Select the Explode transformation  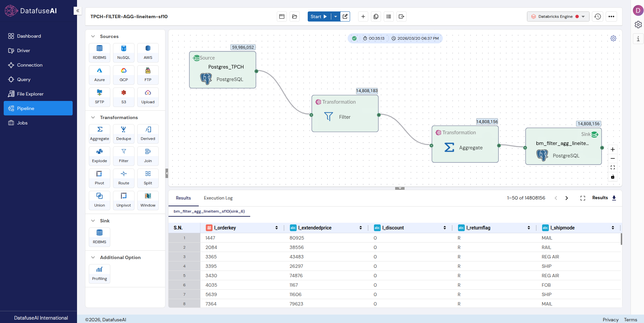100,156
